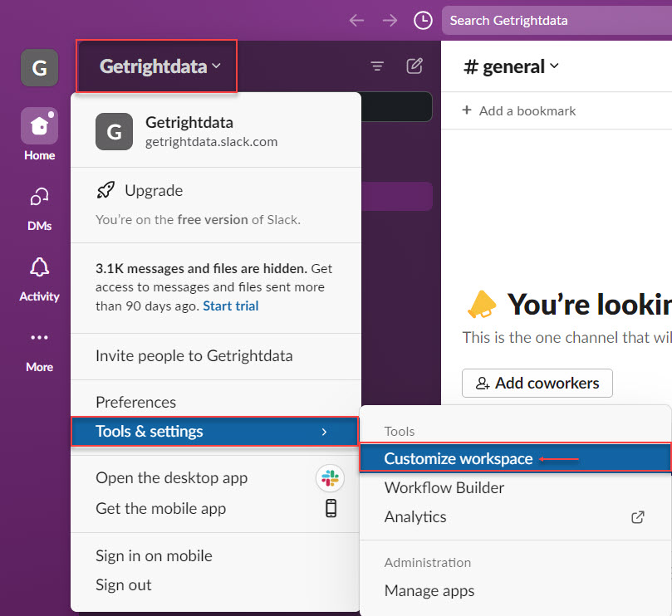Select Invite people to Getrightdata
Image resolution: width=672 pixels, height=616 pixels.
click(x=216, y=356)
